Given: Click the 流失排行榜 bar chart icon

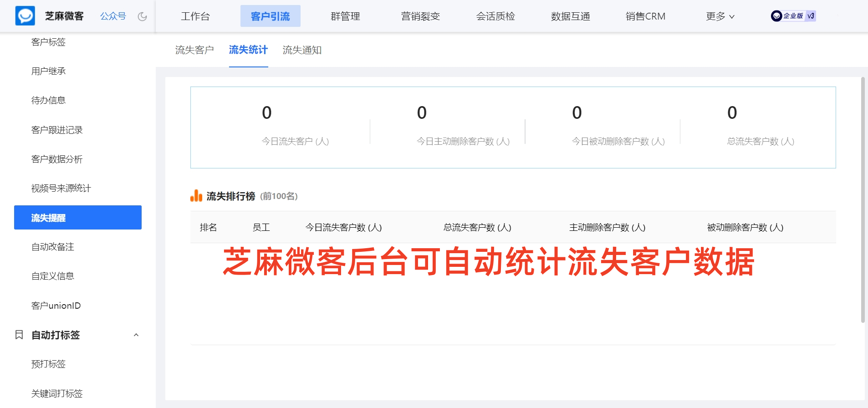Looking at the screenshot, I should pyautogui.click(x=196, y=196).
